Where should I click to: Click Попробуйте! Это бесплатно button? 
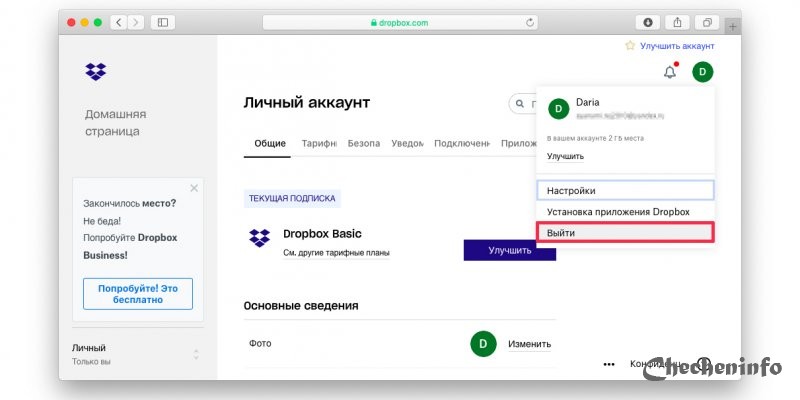click(x=138, y=294)
